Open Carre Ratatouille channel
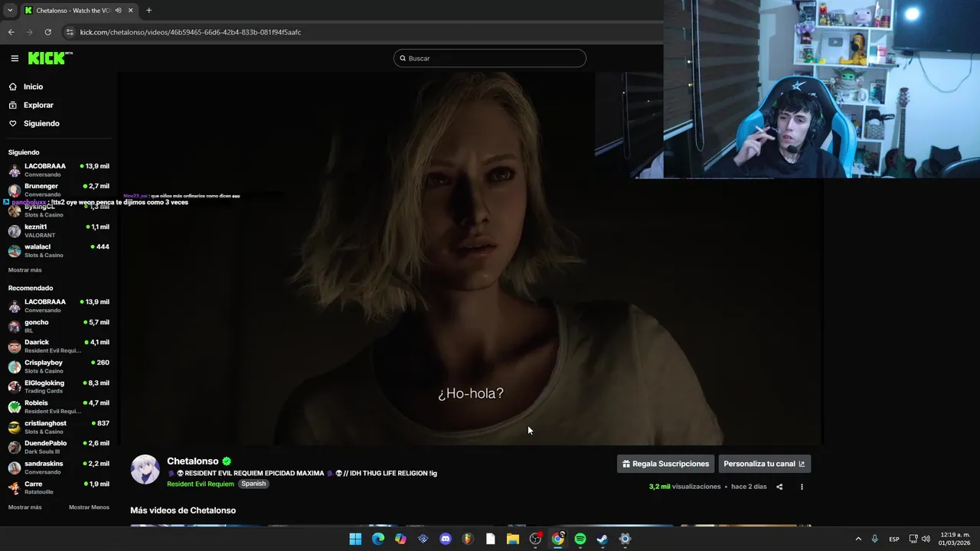Viewport: 980px width, 551px height. (58, 487)
